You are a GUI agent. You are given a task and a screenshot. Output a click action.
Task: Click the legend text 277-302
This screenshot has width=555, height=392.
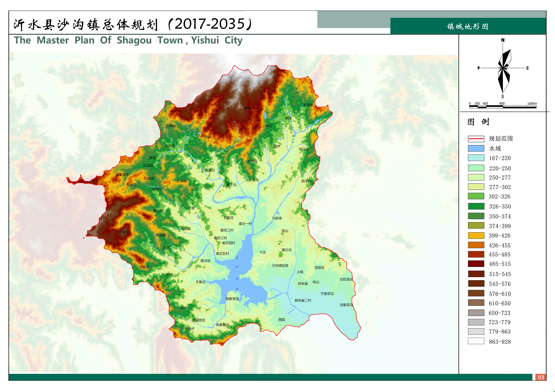click(x=500, y=187)
